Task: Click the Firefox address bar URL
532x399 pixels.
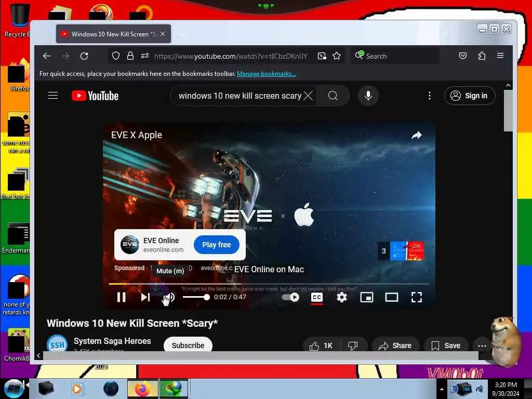Action: [x=231, y=56]
